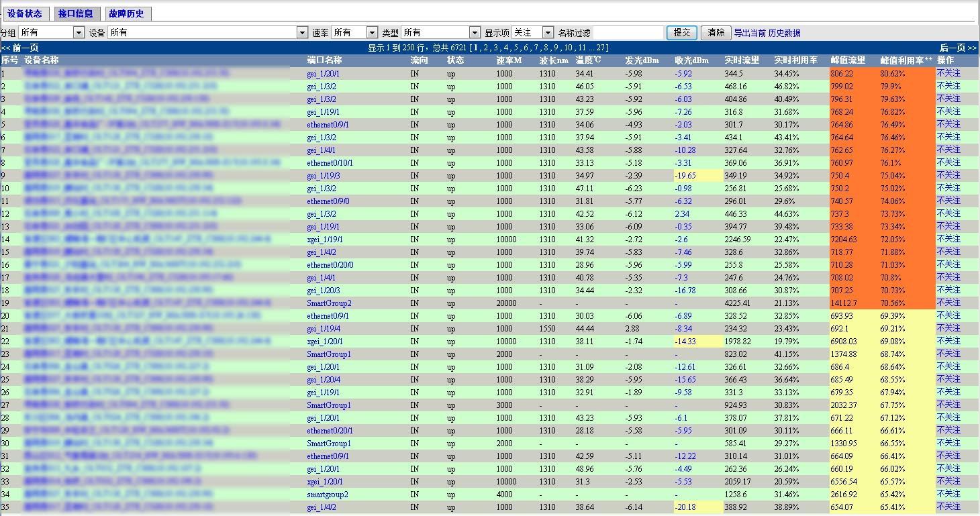Jump to page 27 in pagination
Viewport: 980px width, 516px height.
tap(601, 48)
